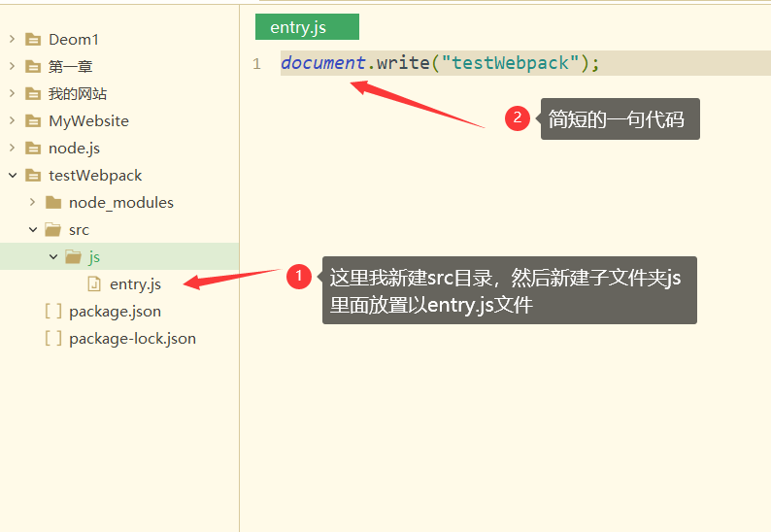This screenshot has height=532, width=771.
Task: Select the src folder name
Action: pos(80,230)
